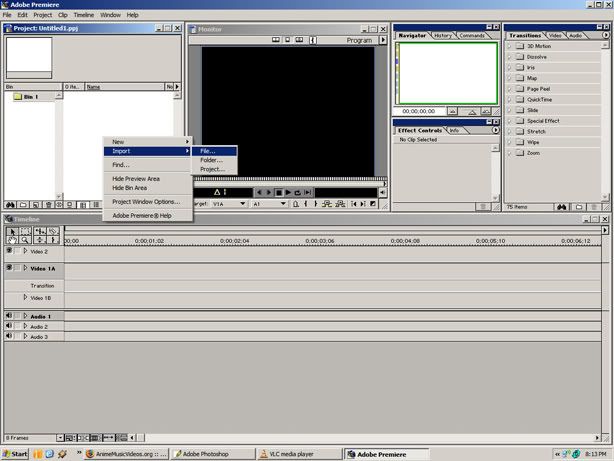Expand the Video 2 track triangle
Image resolution: width=614 pixels, height=461 pixels.
coord(25,251)
